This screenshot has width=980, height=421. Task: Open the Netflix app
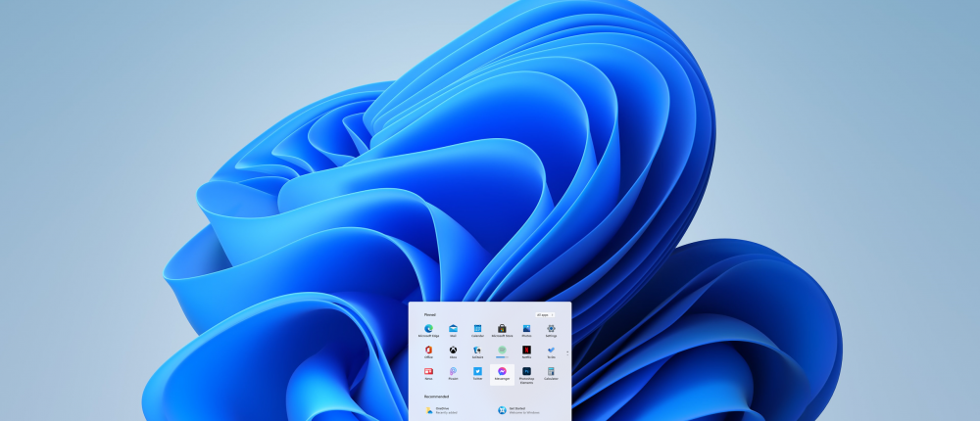click(526, 351)
